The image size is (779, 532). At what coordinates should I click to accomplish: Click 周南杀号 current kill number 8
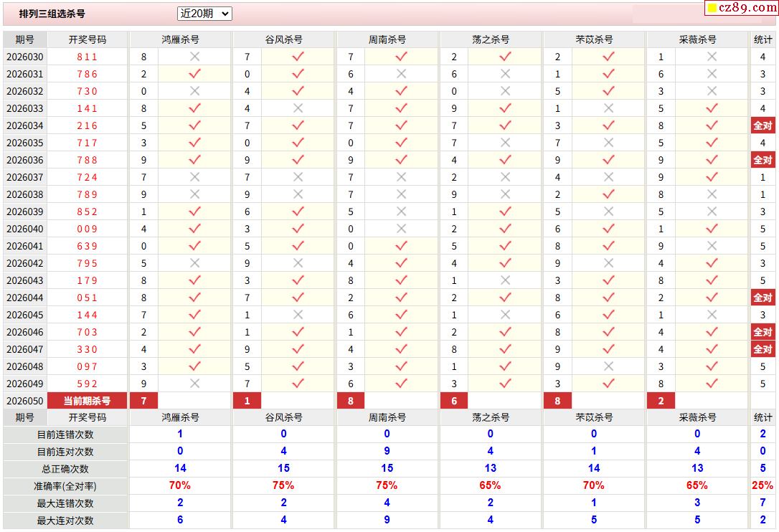[x=351, y=401]
